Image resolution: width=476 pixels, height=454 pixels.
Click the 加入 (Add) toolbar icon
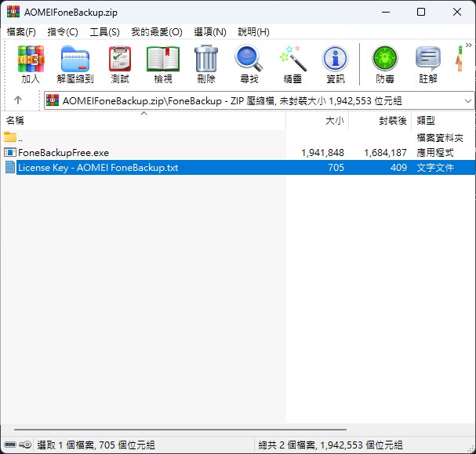tap(31, 64)
